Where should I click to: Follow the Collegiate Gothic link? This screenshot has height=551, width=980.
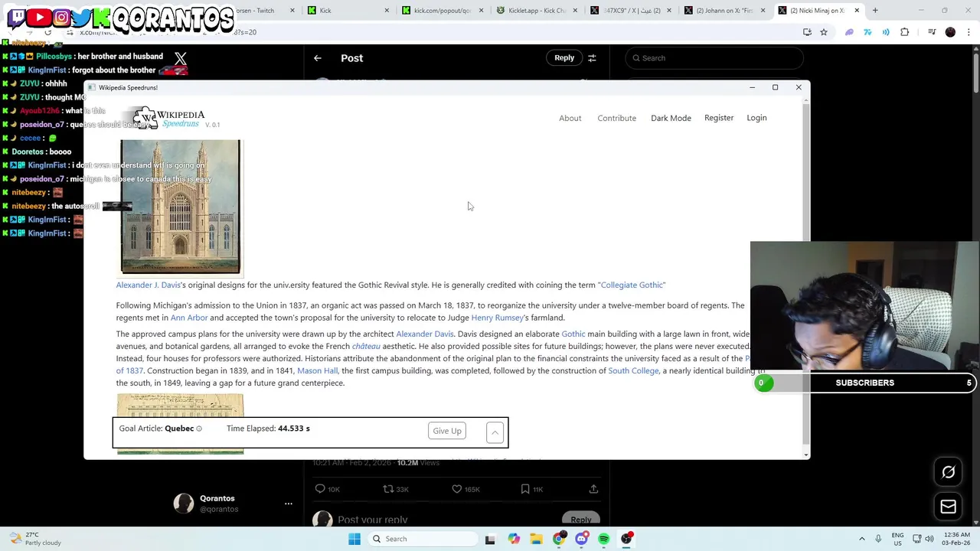coord(632,285)
